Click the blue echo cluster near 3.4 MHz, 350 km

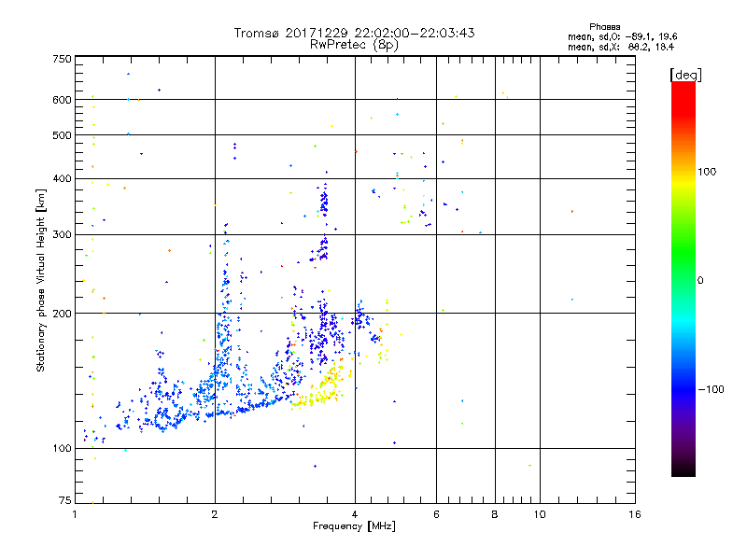pos(324,201)
